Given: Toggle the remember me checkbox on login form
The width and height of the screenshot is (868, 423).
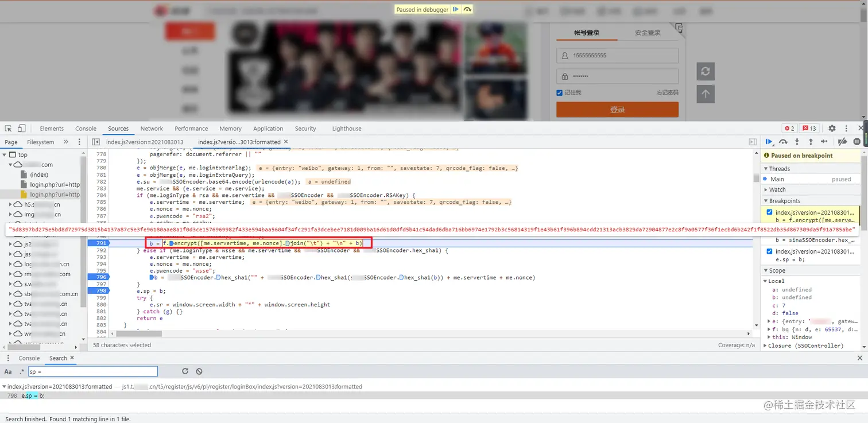Looking at the screenshot, I should (x=560, y=92).
